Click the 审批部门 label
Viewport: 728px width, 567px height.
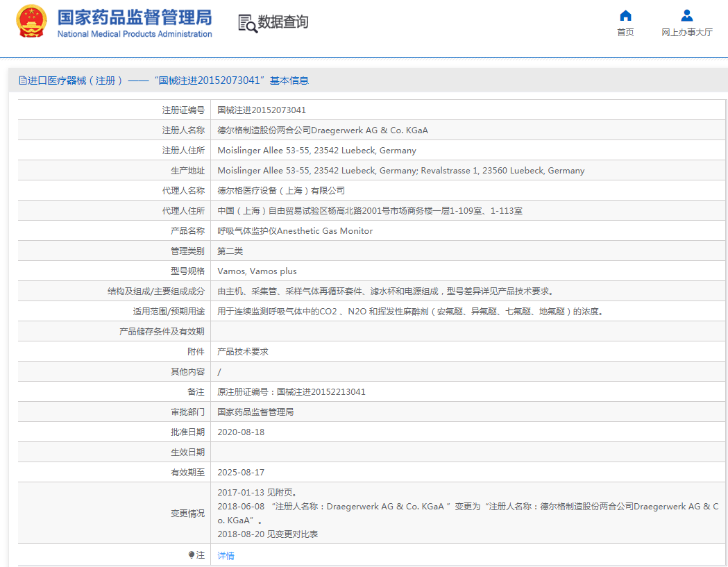pyautogui.click(x=187, y=412)
